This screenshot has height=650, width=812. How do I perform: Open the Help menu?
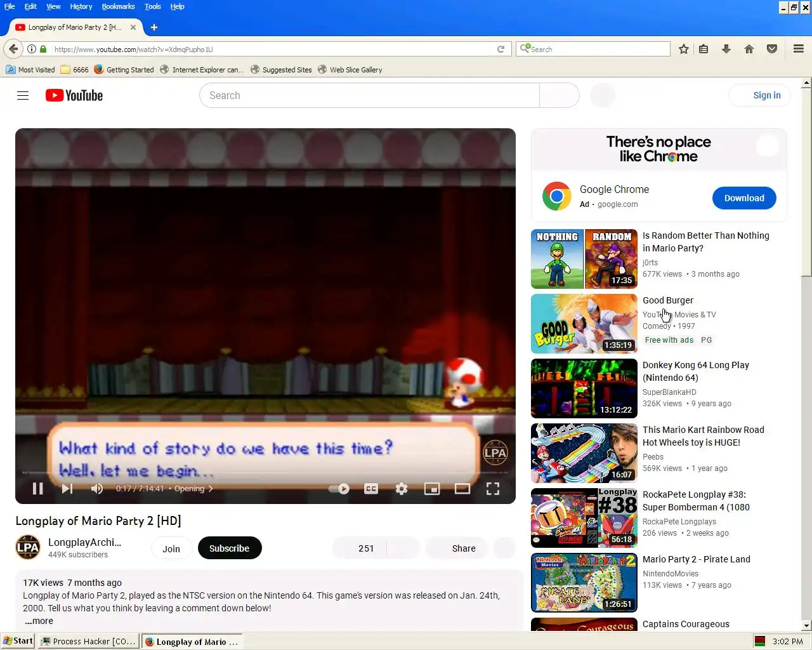(178, 6)
